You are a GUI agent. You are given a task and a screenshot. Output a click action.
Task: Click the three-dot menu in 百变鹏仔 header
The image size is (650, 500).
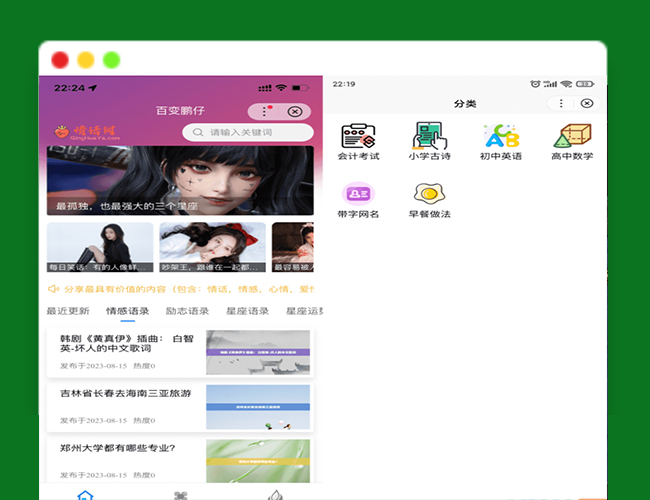(264, 111)
